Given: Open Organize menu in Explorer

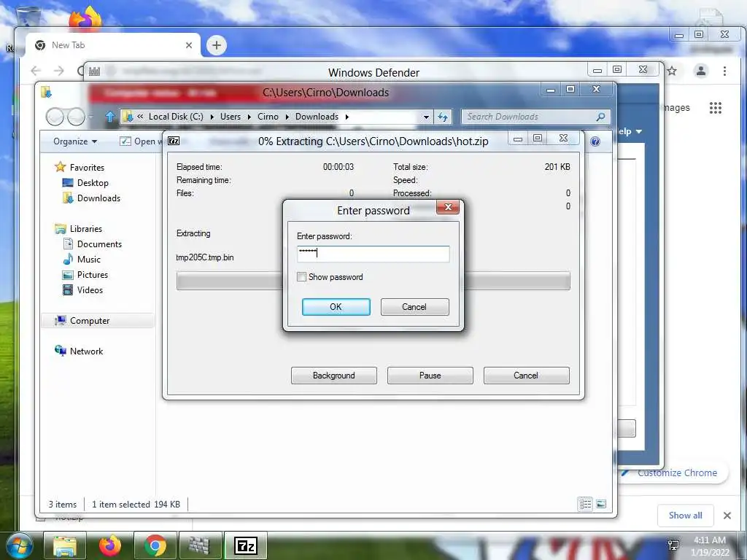Looking at the screenshot, I should 75,141.
